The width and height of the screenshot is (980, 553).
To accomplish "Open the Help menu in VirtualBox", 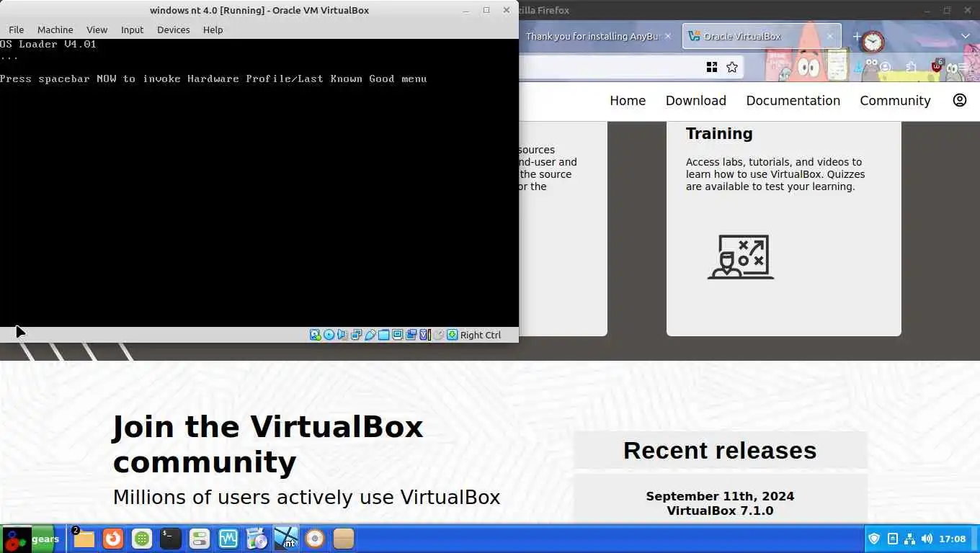I will (x=213, y=30).
